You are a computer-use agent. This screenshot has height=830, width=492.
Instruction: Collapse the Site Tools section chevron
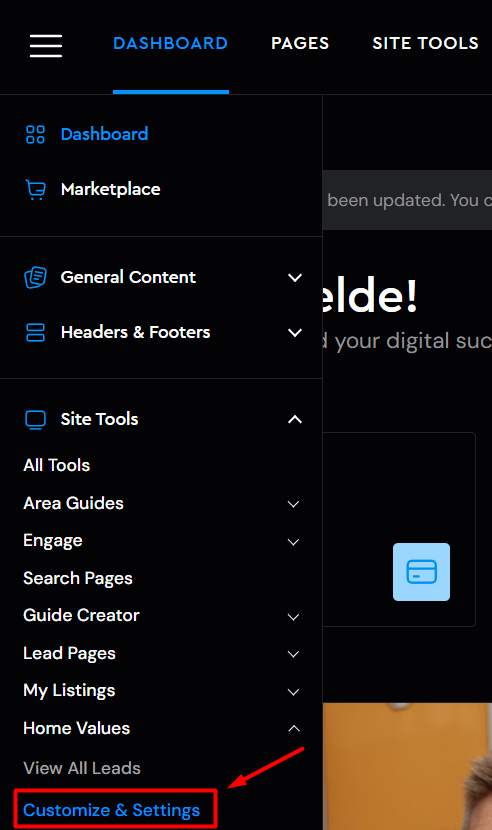pyautogui.click(x=295, y=420)
